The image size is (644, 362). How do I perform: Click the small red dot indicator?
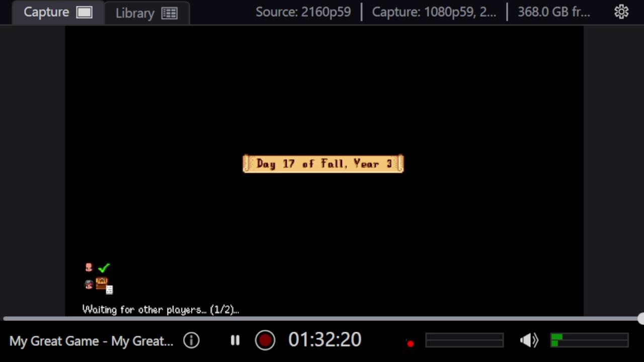[411, 343]
